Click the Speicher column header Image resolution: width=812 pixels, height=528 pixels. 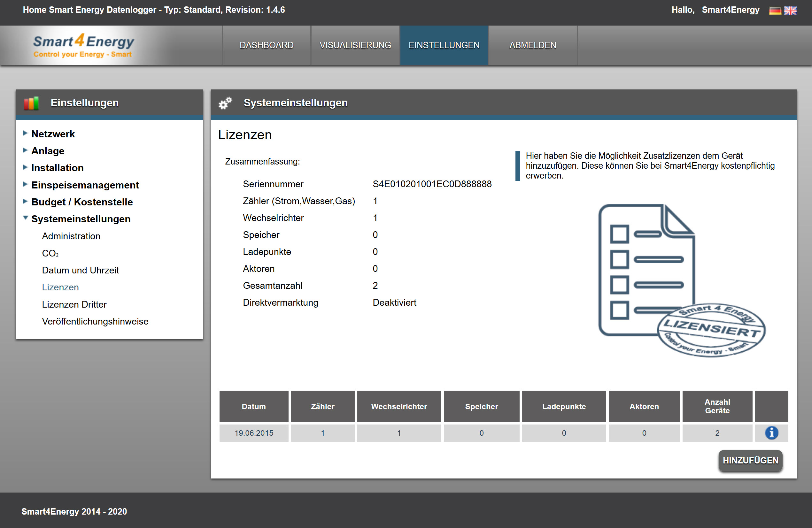point(481,406)
